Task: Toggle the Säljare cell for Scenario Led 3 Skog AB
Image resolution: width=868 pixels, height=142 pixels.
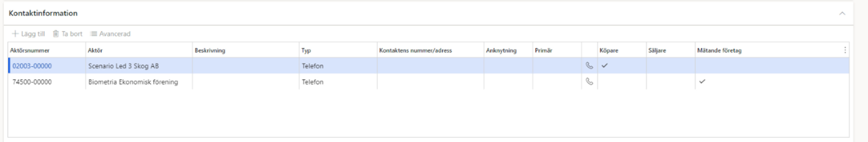Action: coord(671,66)
